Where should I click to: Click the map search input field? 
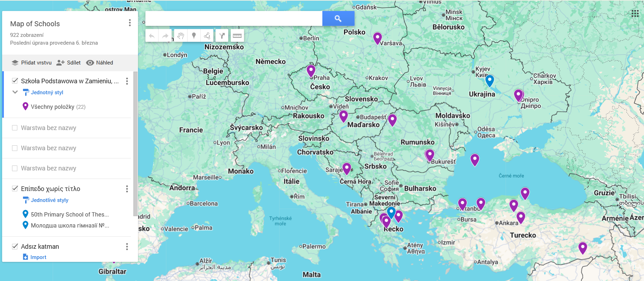tap(234, 18)
